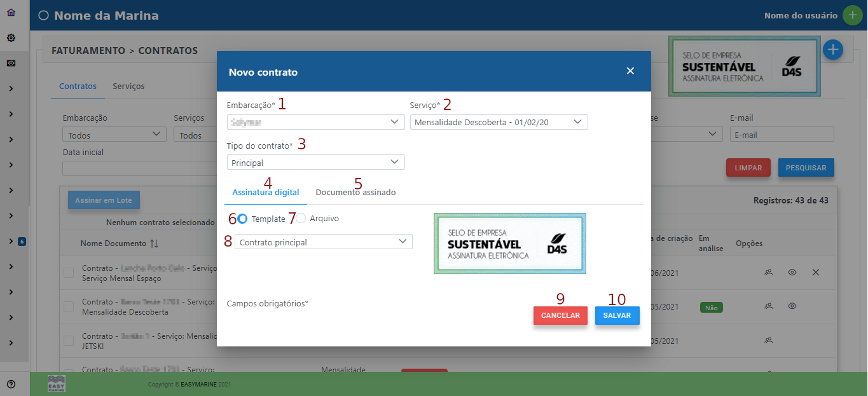Screen dimensions: 868x396
Task: View the first contract with the eye icon
Action: click(792, 272)
